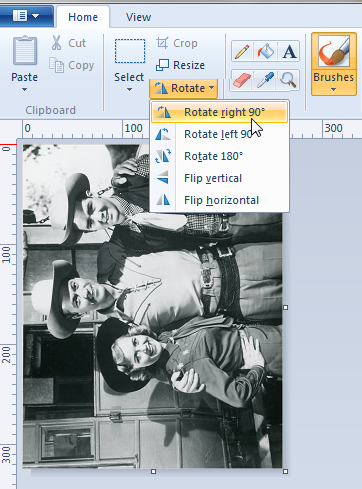Open the Resize dialog button
The height and width of the screenshot is (489, 362).
point(180,65)
